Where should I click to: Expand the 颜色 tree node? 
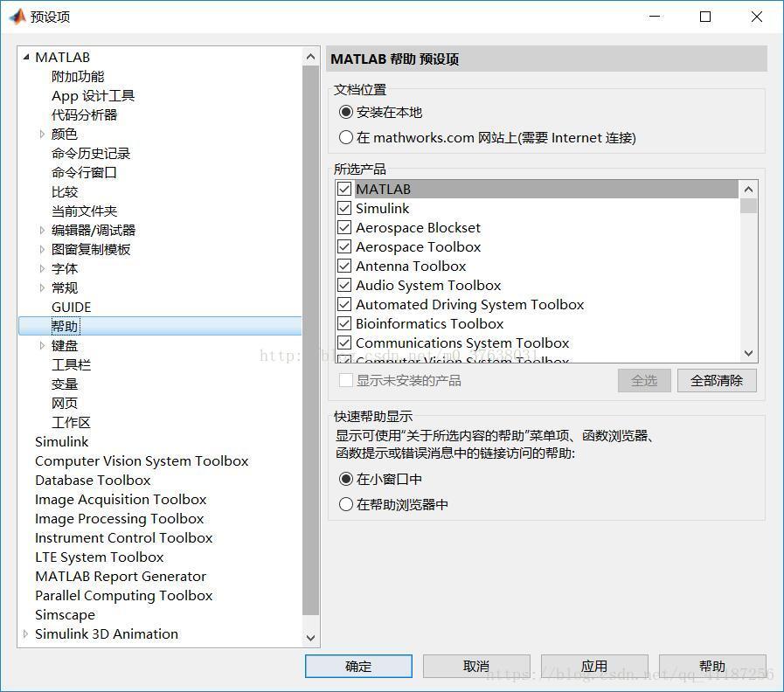[42, 134]
